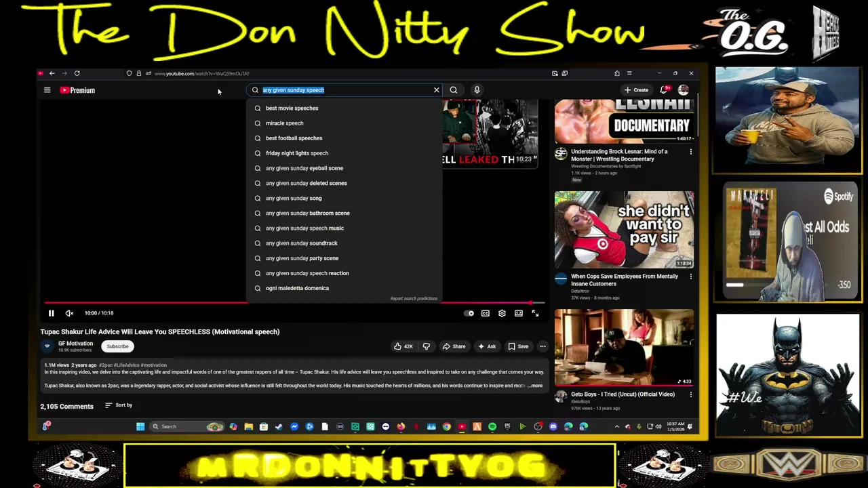Toggle closed captions in the player
This screenshot has height=488, width=868.
pos(486,313)
